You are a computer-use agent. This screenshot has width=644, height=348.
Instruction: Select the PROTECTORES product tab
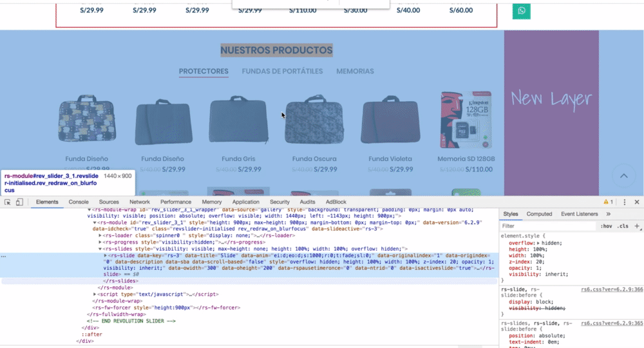204,72
